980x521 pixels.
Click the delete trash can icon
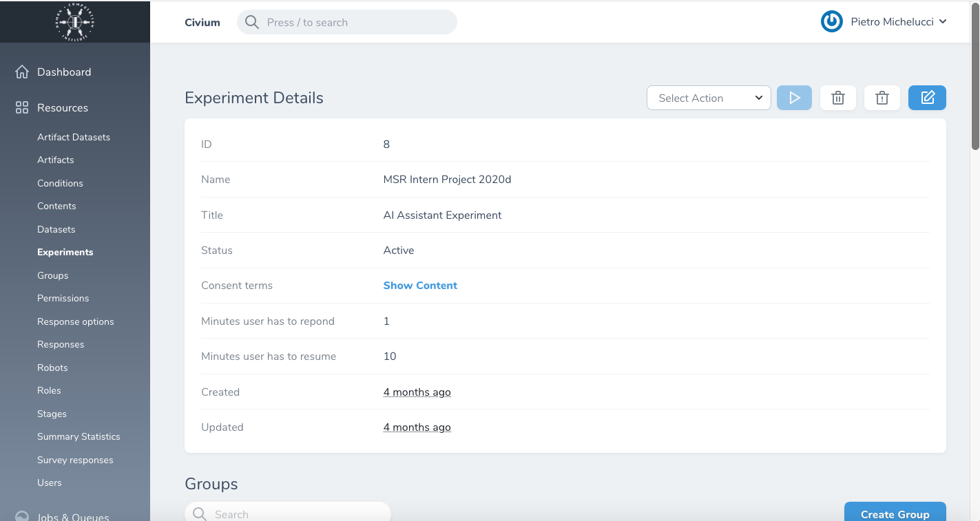click(838, 98)
